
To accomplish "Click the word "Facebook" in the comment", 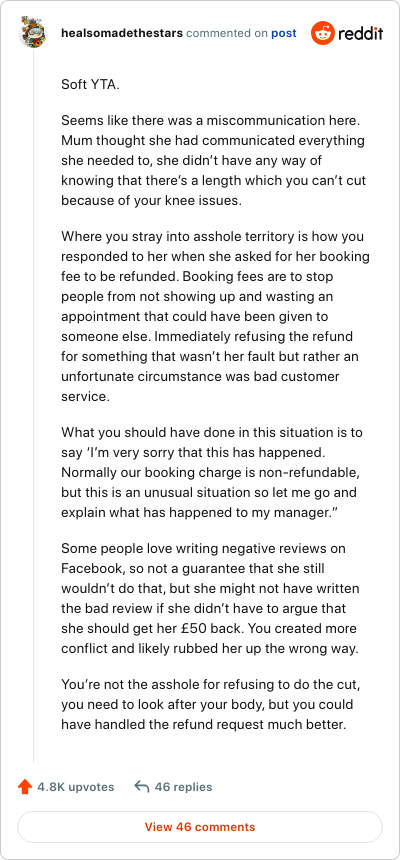I will (x=88, y=570).
